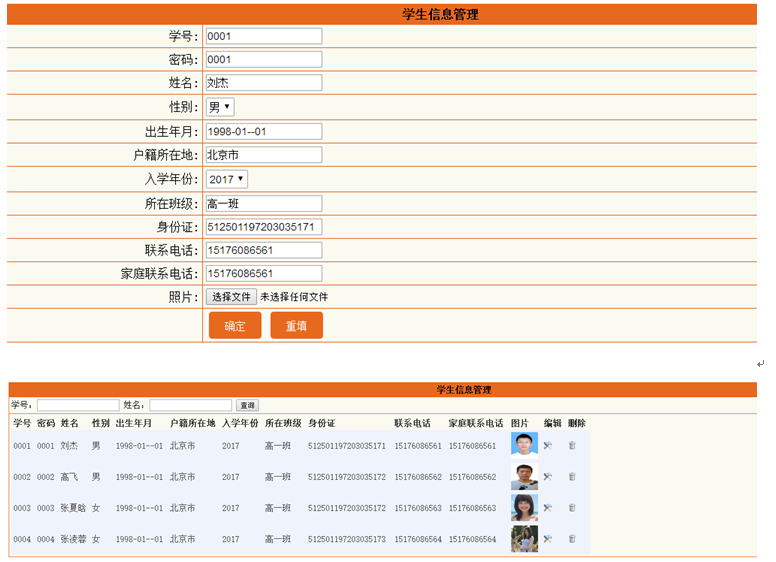Click 未选择任何文件 text beside file button
This screenshot has height=562, width=776.
pyautogui.click(x=294, y=297)
